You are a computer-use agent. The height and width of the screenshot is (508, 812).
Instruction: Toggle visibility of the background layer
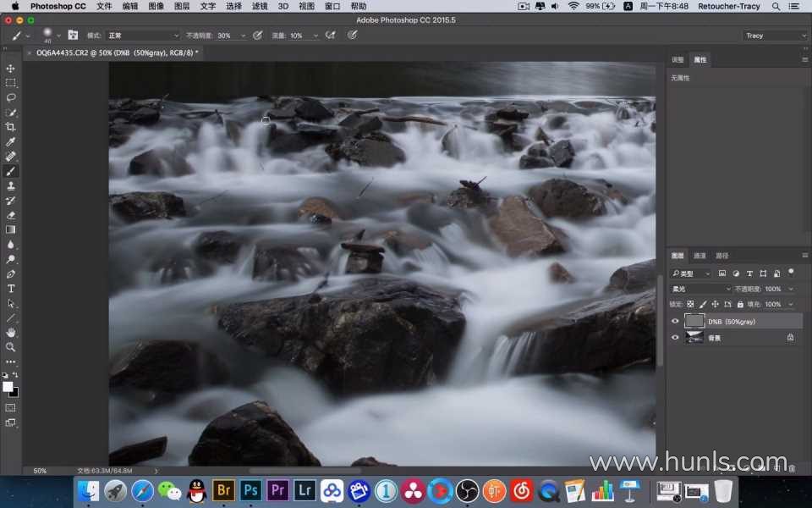point(675,338)
